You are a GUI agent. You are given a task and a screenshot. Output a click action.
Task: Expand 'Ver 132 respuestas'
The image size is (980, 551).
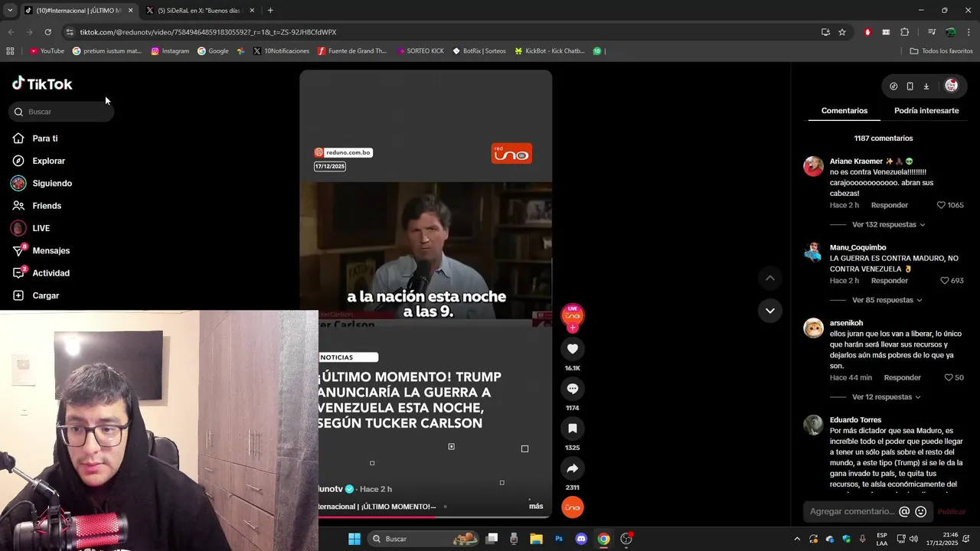click(x=888, y=225)
